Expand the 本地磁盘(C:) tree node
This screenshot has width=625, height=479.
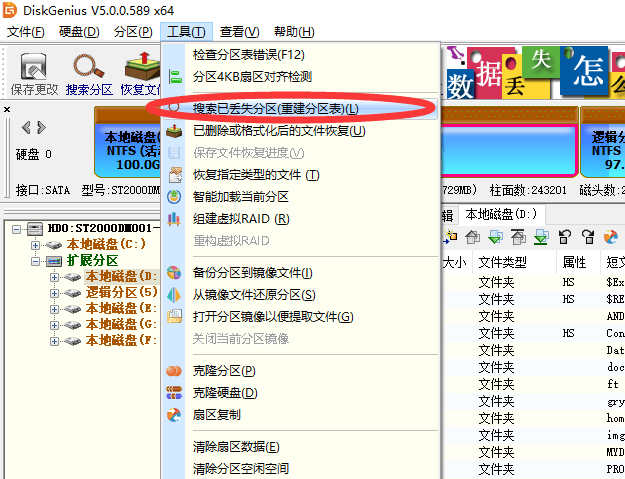pyautogui.click(x=35, y=245)
